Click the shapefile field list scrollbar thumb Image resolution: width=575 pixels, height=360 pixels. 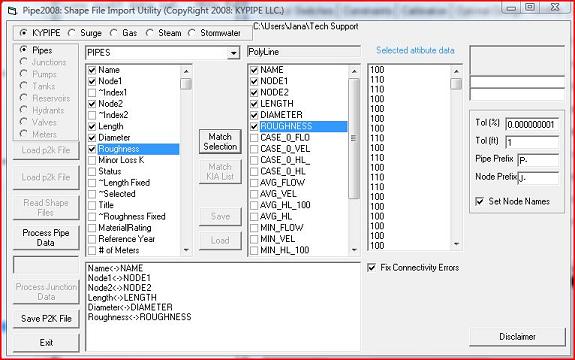pyautogui.click(x=354, y=138)
